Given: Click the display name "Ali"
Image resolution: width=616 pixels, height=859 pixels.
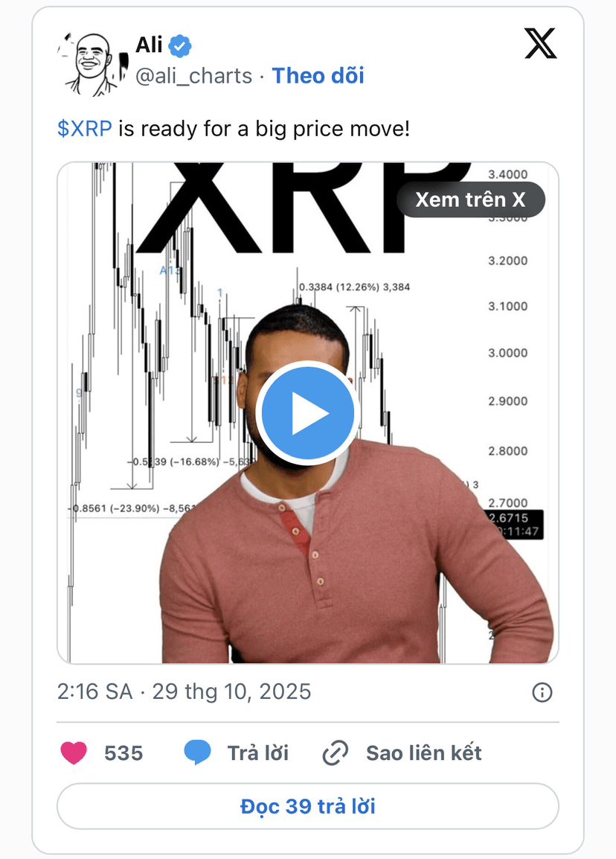Looking at the screenshot, I should 149,45.
